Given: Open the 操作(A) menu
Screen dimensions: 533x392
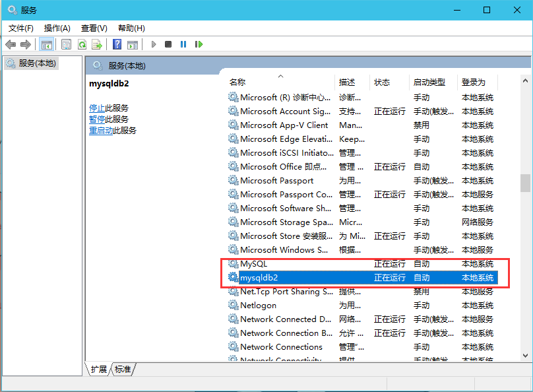Looking at the screenshot, I should (x=57, y=28).
